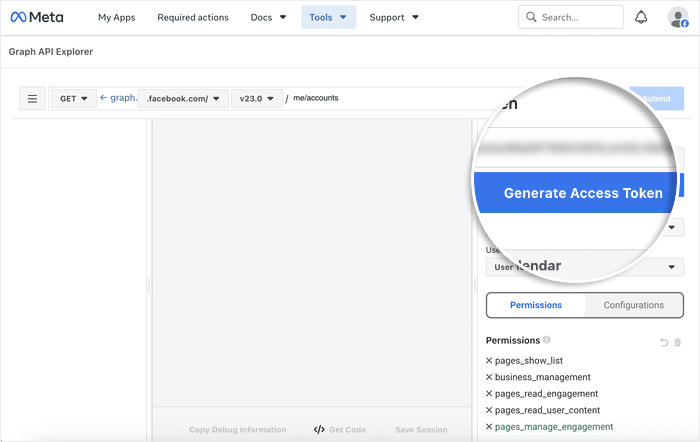Open My Apps
This screenshot has width=700, height=442.
point(117,17)
